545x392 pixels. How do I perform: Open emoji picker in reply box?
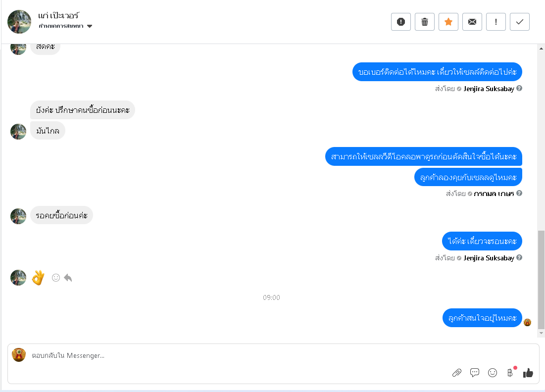[x=493, y=373]
